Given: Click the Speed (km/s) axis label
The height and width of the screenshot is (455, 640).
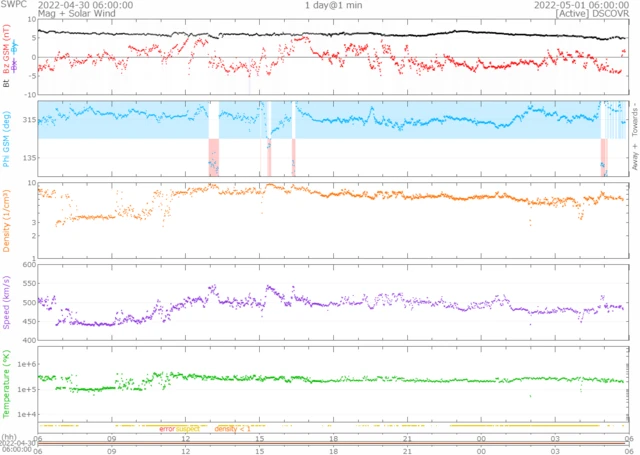Looking at the screenshot, I should click(x=6, y=298).
